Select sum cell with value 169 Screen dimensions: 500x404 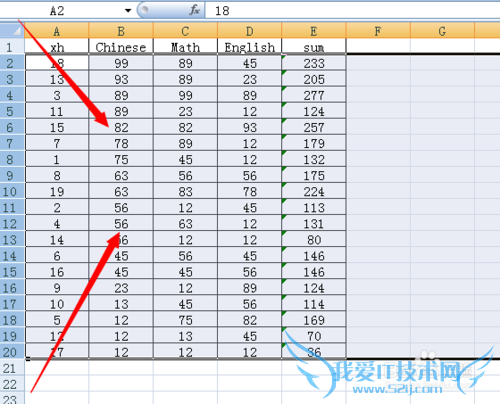[314, 320]
